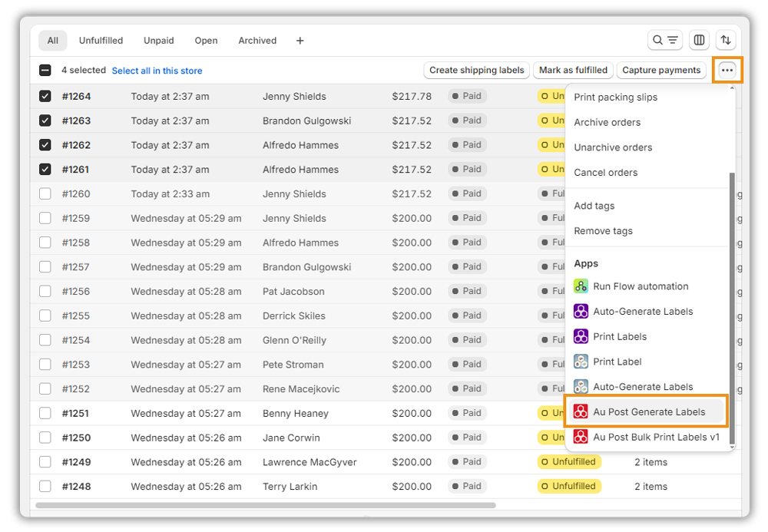Screen dimensions: 768x532
Task: Uncheck order #1264 checkbox
Action: 45,96
